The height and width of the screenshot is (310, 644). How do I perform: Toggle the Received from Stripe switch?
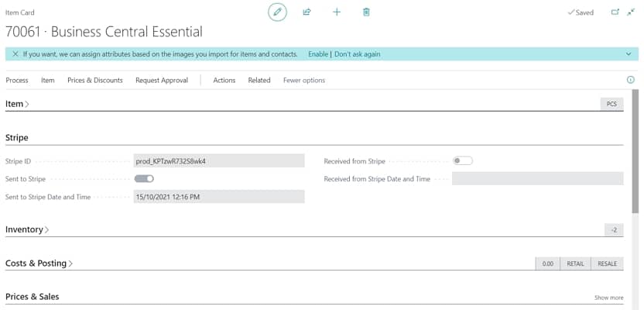coord(462,160)
